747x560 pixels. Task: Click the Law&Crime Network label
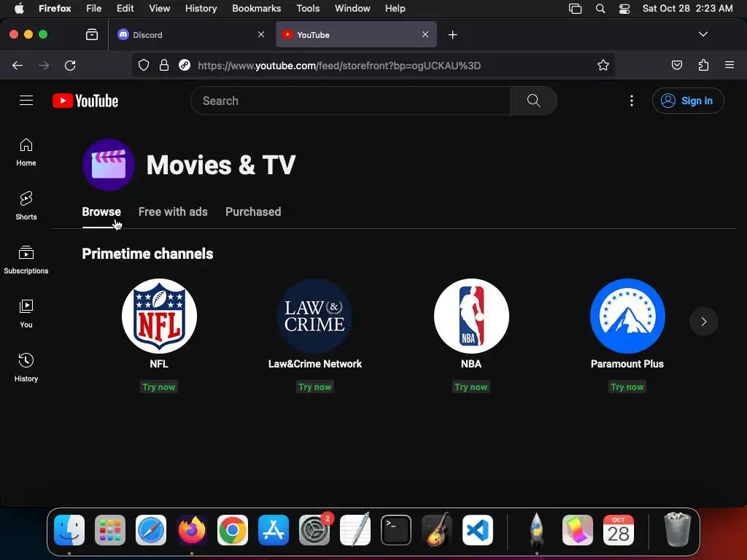coord(315,364)
